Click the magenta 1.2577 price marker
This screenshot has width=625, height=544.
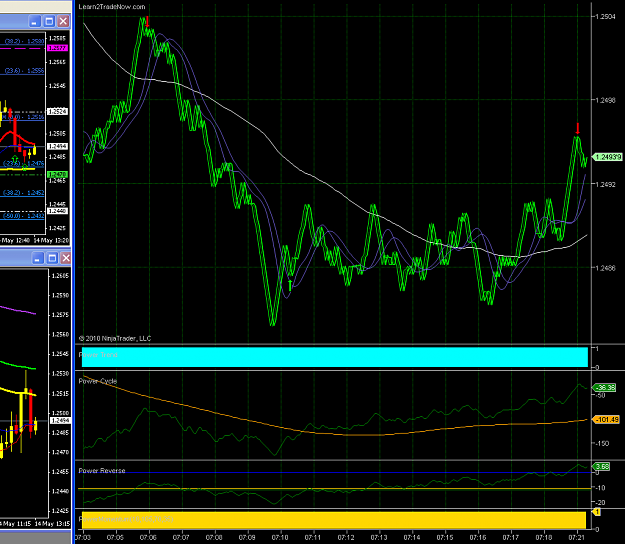[57, 48]
